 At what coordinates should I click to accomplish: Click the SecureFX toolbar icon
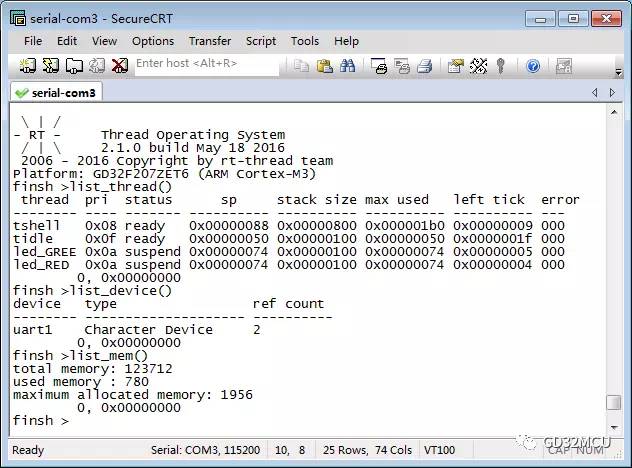click(x=563, y=66)
